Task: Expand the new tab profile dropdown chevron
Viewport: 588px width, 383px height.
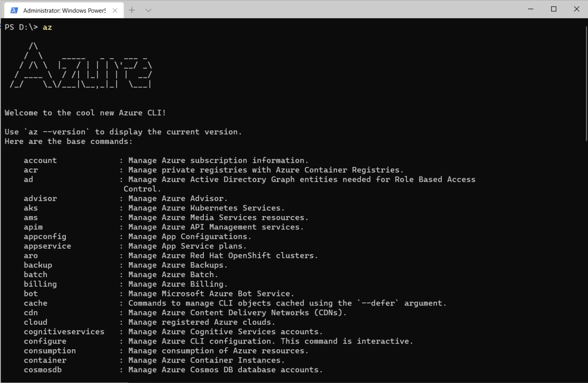Action: [148, 10]
